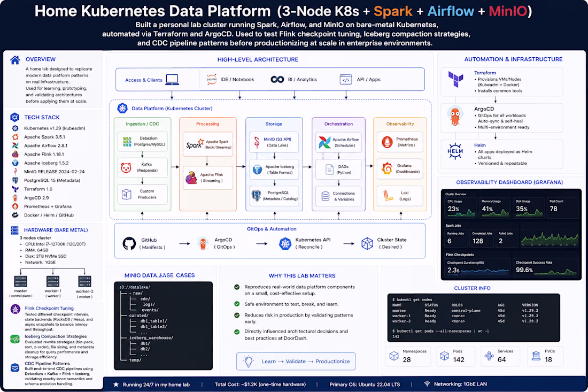Click the Apache Iceberg icon in Storage
Image resolution: width=588 pixels, height=392 pixels.
257,170
